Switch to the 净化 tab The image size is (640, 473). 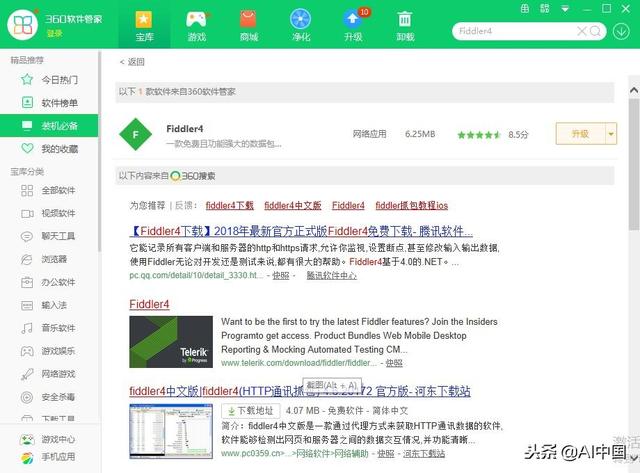coord(301,26)
